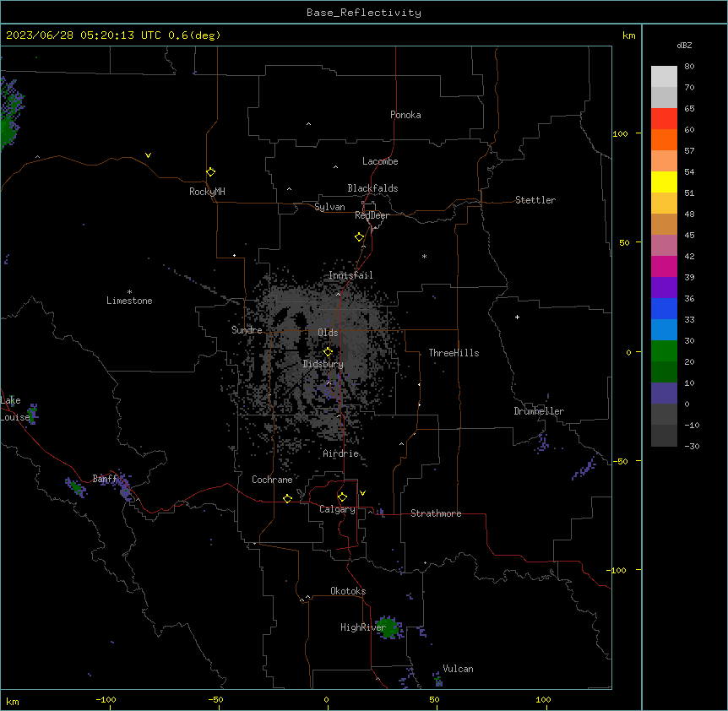Click the green echo left of Vulcan label
The image size is (728, 711).
coord(437,679)
